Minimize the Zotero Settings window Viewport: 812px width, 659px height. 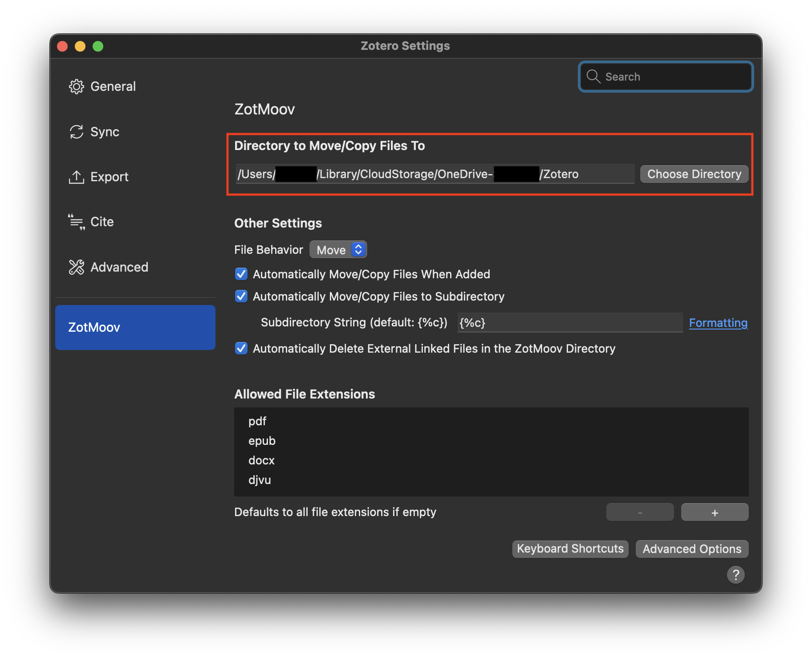point(80,46)
